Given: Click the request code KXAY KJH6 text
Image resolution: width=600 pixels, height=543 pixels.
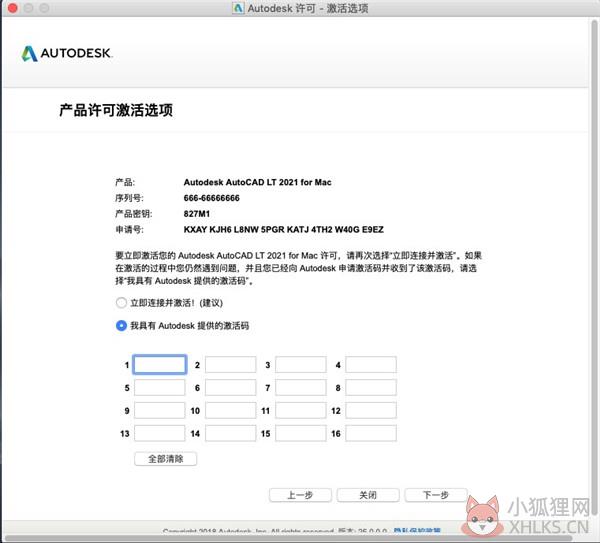Looking at the screenshot, I should 284,230.
